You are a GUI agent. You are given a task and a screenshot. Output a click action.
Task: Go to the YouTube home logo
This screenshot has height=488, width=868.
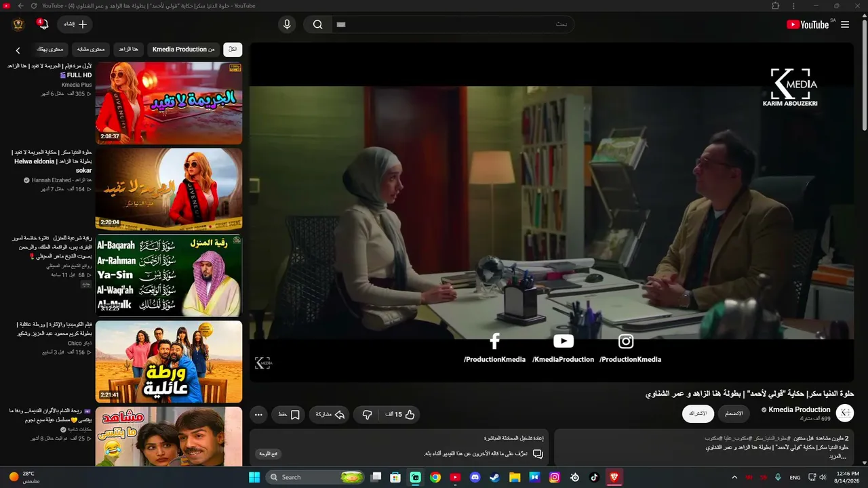[808, 24]
